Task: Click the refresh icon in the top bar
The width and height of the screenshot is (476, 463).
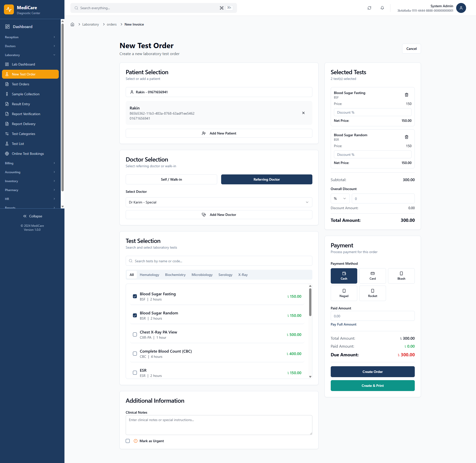Action: click(x=369, y=8)
